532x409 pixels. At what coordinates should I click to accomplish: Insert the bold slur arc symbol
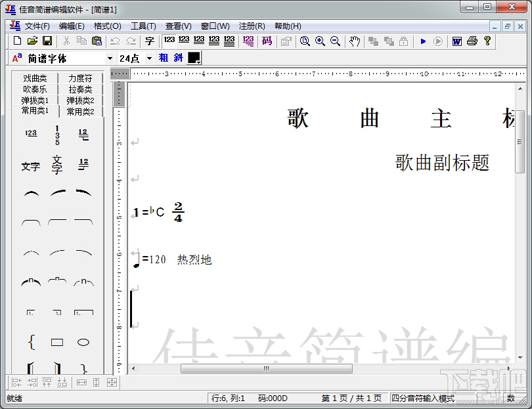(31, 193)
